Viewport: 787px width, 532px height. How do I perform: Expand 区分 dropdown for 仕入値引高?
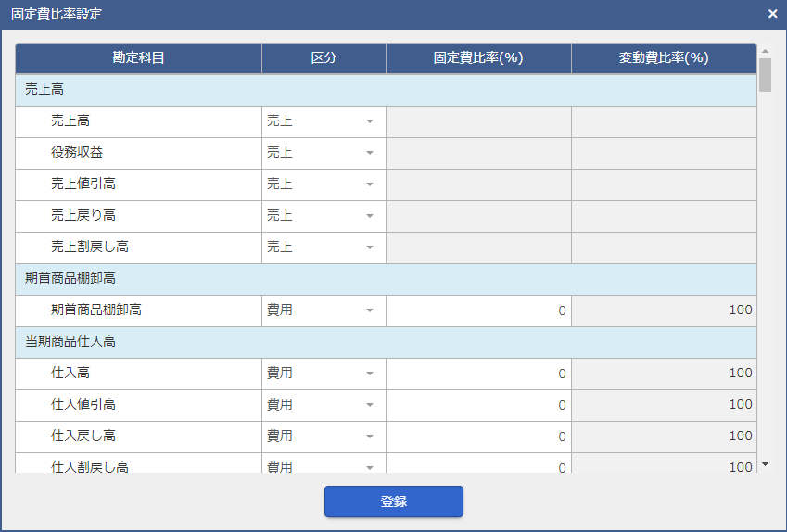(324, 405)
